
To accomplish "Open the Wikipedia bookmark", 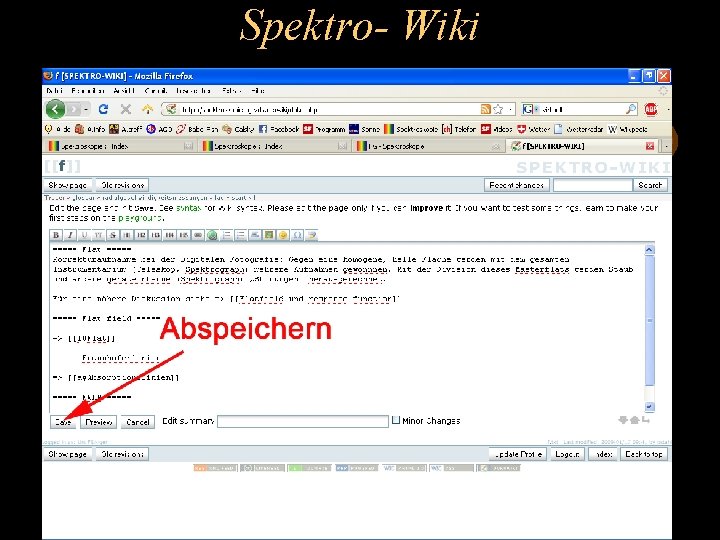I will (628, 129).
